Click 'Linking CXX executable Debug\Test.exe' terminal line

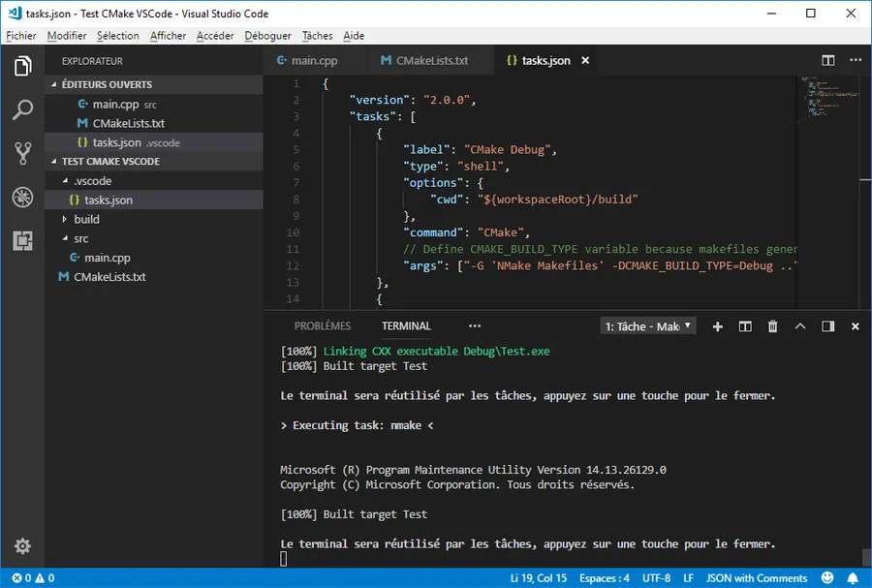coord(437,352)
